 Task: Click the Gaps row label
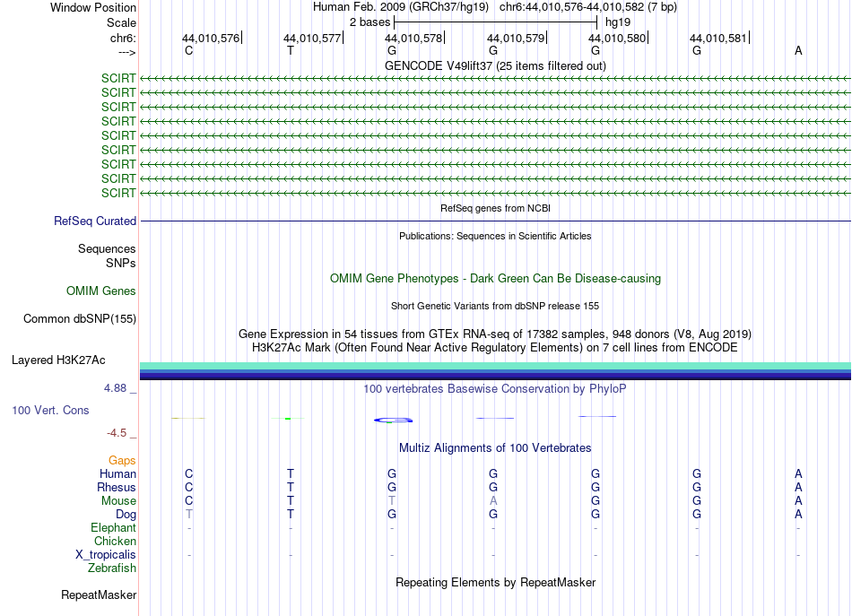122,461
